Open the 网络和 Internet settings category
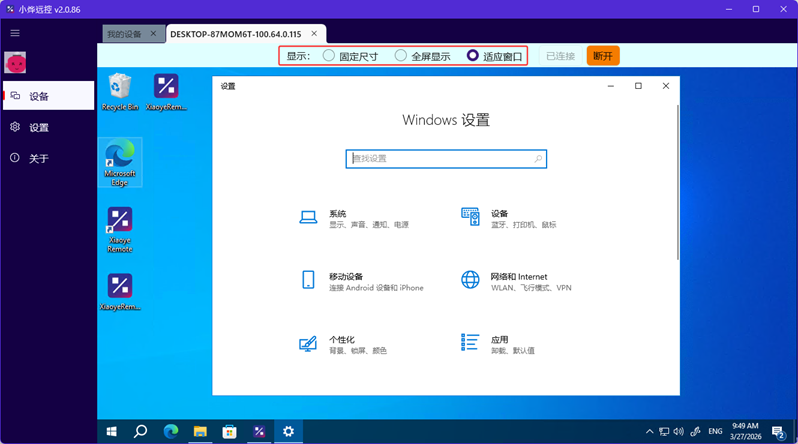Viewport: 798px width, 444px height. [x=518, y=277]
